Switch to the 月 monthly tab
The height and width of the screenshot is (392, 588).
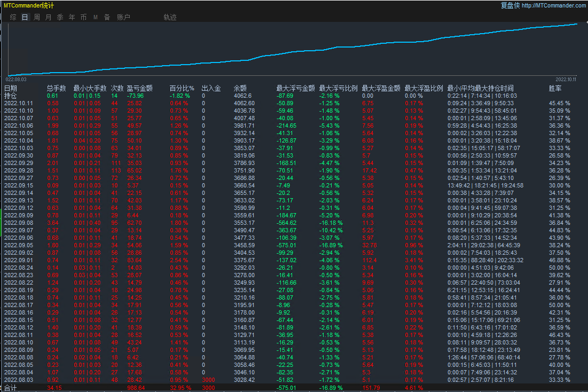(49, 17)
